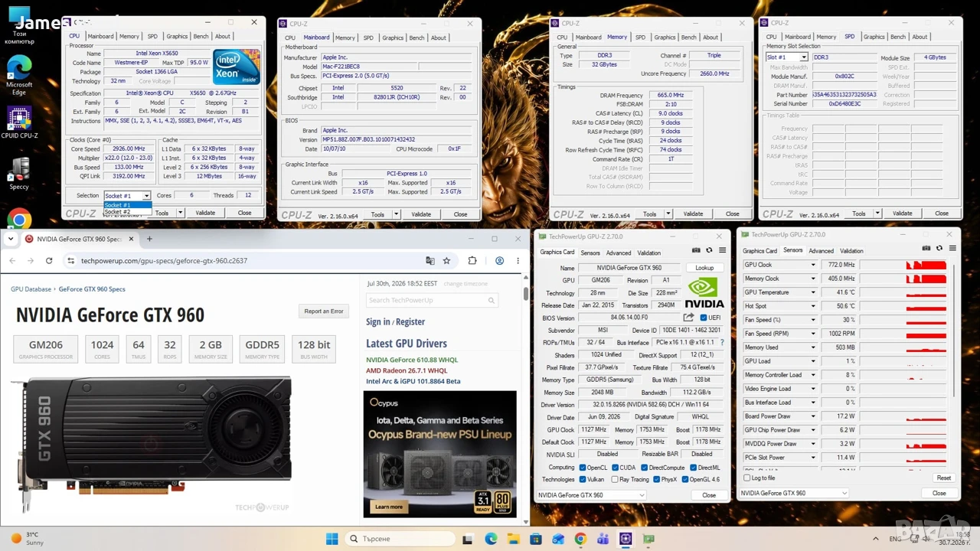
Task: Toggle the PhysX checkbox
Action: pyautogui.click(x=655, y=480)
